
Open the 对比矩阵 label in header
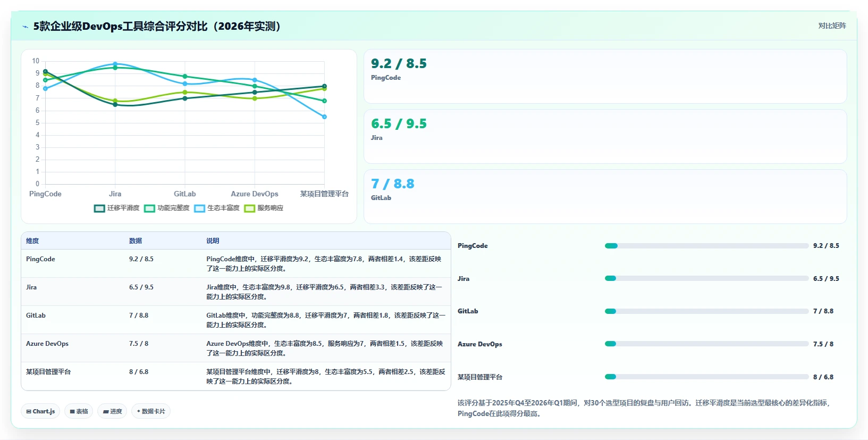click(832, 26)
